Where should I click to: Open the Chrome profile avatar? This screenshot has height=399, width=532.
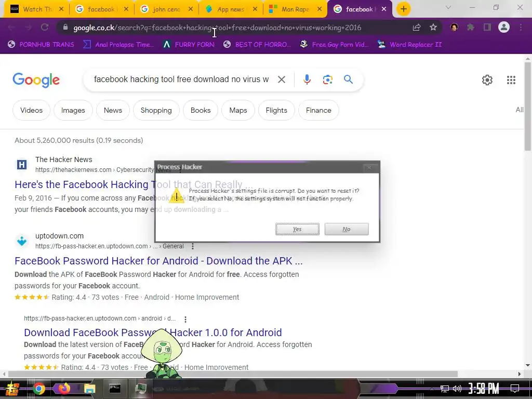tap(504, 27)
